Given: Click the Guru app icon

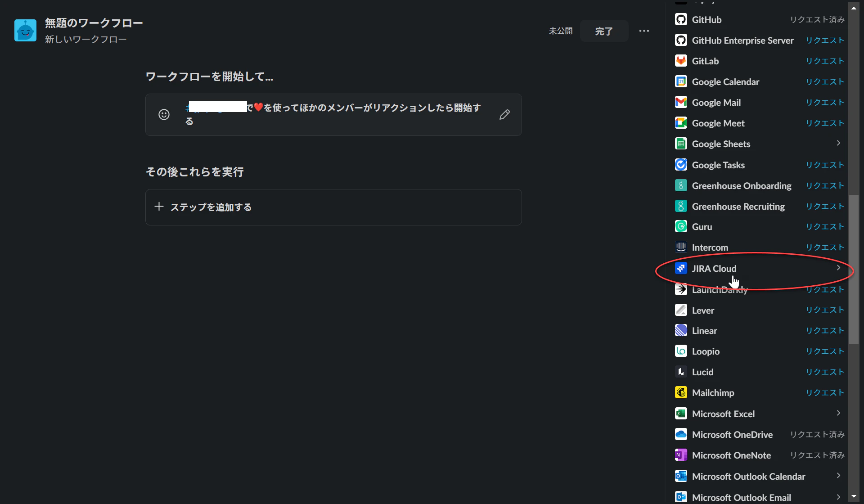Looking at the screenshot, I should [x=681, y=226].
